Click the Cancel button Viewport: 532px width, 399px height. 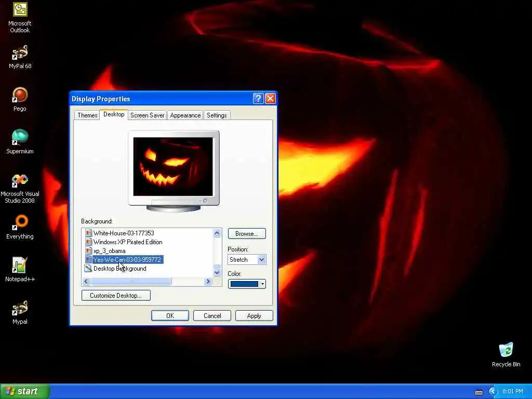[x=212, y=315]
